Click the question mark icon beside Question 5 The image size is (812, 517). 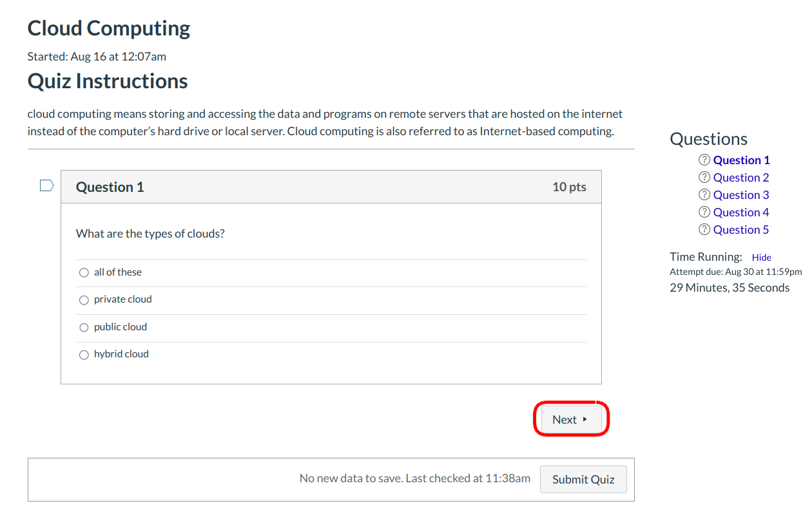coord(704,230)
